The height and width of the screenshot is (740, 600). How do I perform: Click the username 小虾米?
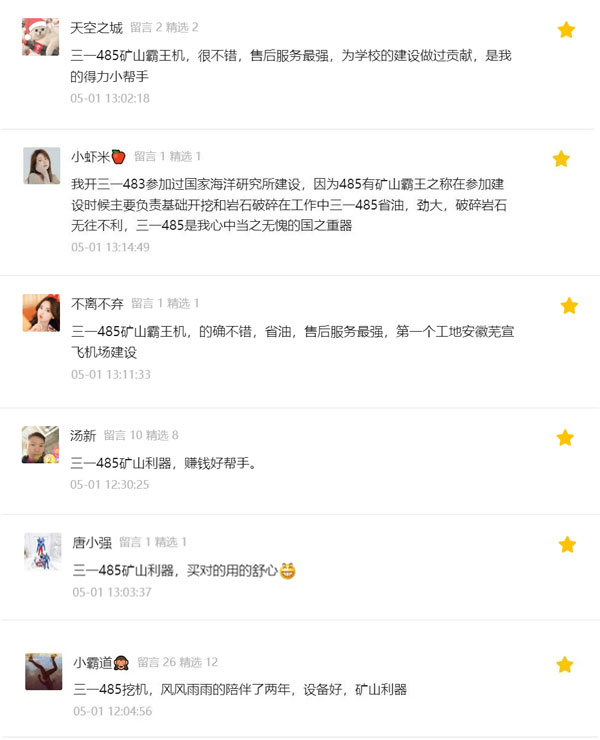[x=90, y=156]
